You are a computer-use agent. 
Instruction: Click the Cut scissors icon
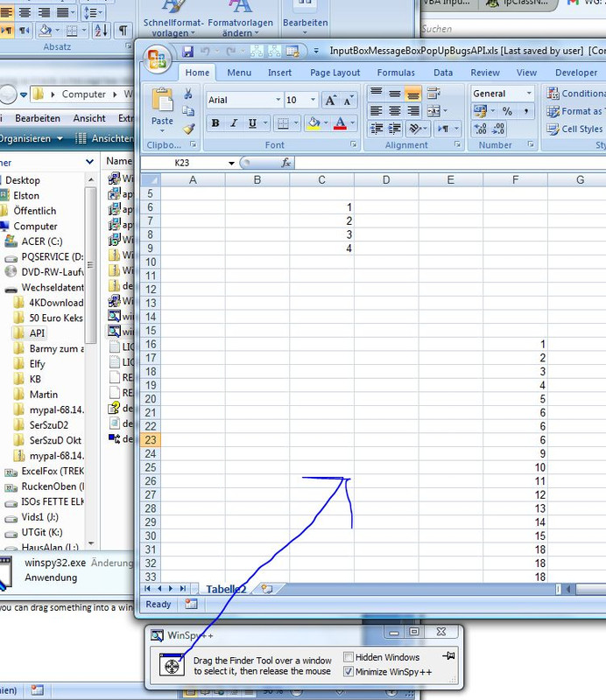point(188,94)
